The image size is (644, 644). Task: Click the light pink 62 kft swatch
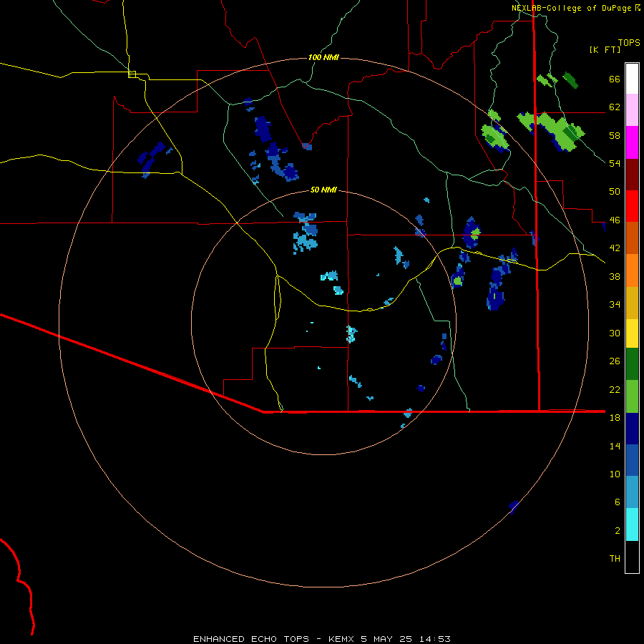click(632, 109)
